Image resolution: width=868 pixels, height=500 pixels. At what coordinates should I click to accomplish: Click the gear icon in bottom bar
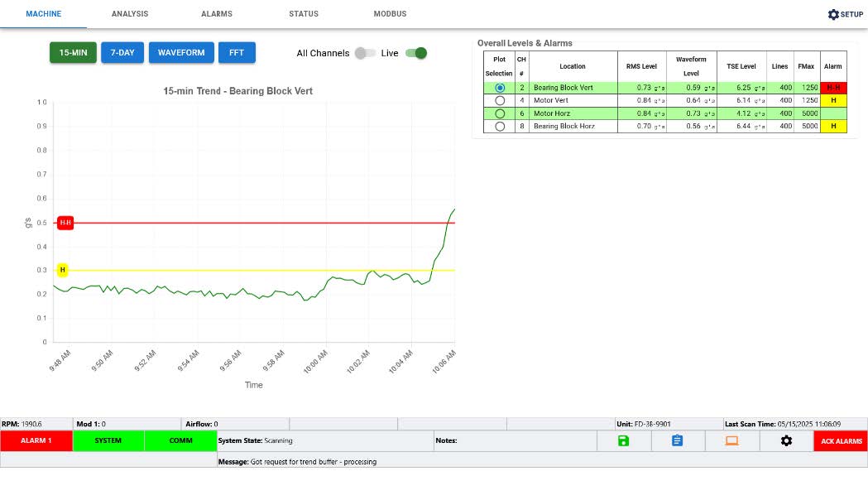point(786,440)
